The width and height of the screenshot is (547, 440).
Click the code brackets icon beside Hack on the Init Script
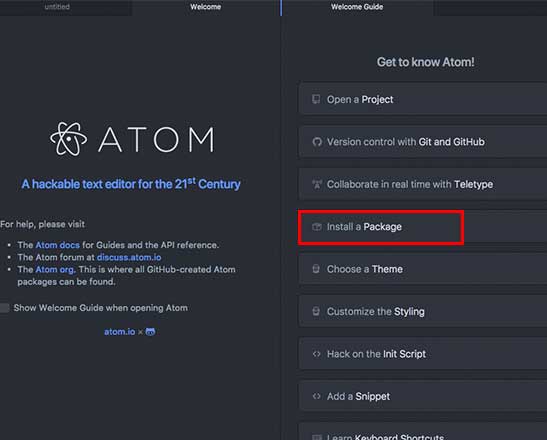coord(316,354)
